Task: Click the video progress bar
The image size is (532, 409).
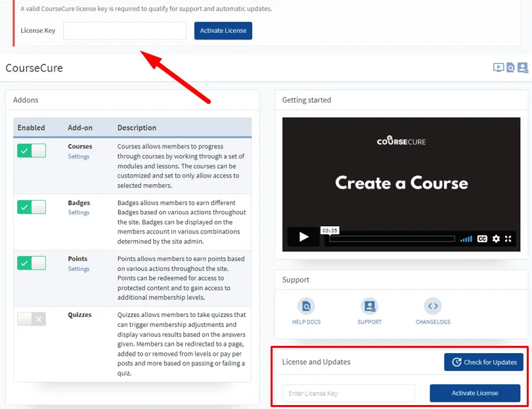Action: point(391,239)
